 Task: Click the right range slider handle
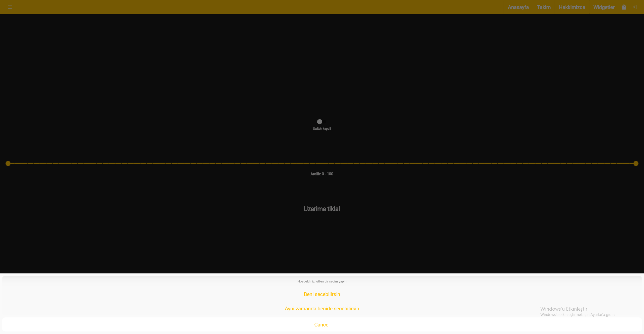click(x=636, y=163)
